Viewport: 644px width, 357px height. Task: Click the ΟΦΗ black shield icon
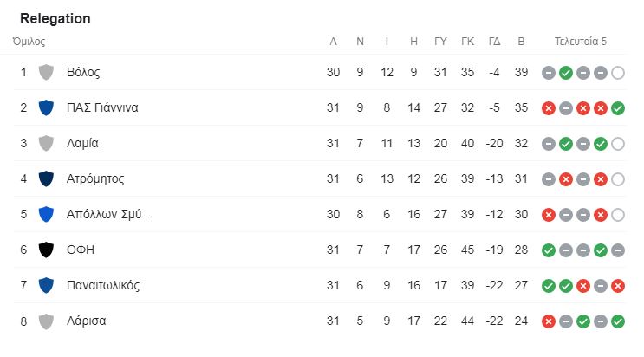point(46,250)
